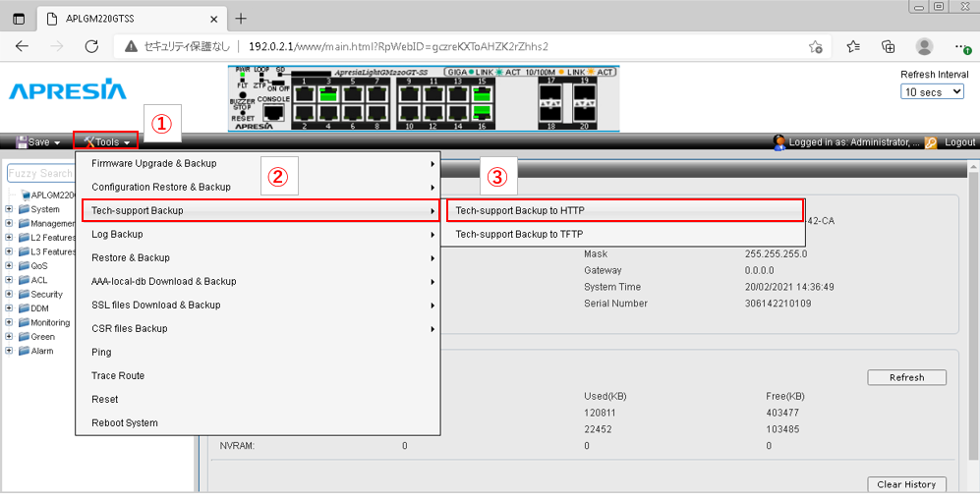Open a new browser tab
Screen dimensions: 980x501
coord(241,19)
